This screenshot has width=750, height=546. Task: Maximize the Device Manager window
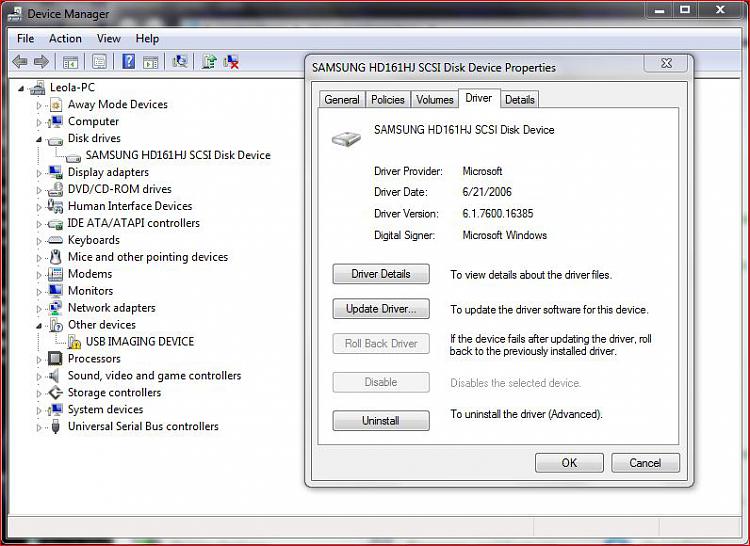685,9
